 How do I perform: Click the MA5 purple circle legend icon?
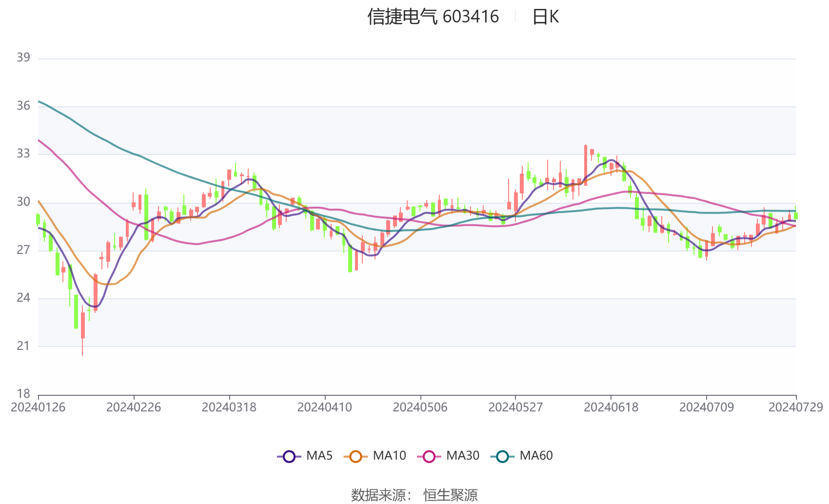pyautogui.click(x=290, y=456)
